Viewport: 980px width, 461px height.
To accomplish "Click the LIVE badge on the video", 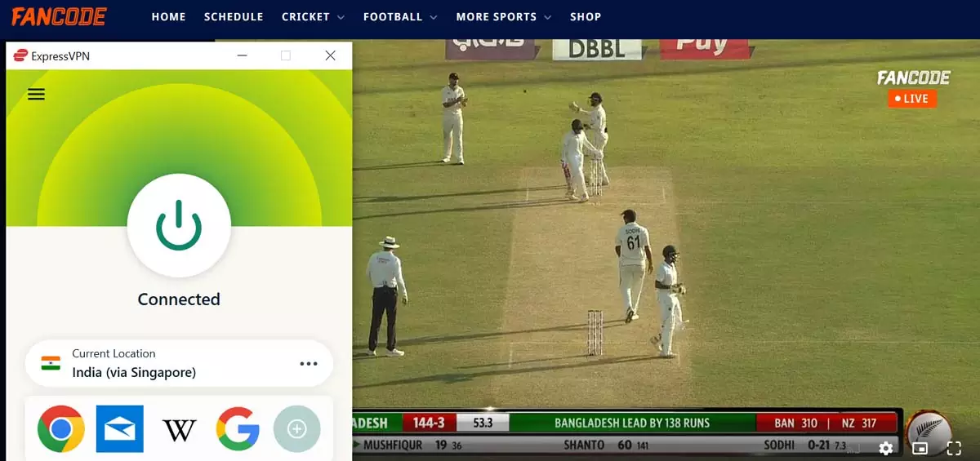I will pyautogui.click(x=912, y=99).
